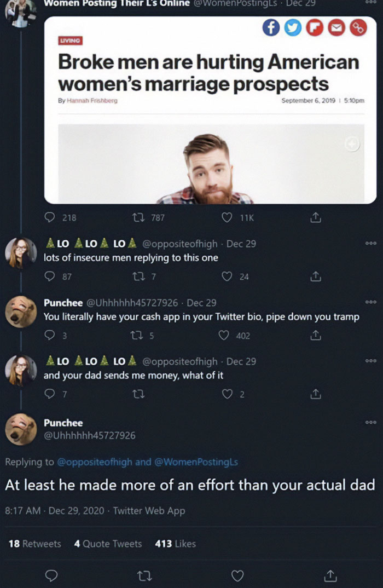The image size is (383, 588).
Task: Click the Facebook share icon on the article
Action: pyautogui.click(x=271, y=27)
